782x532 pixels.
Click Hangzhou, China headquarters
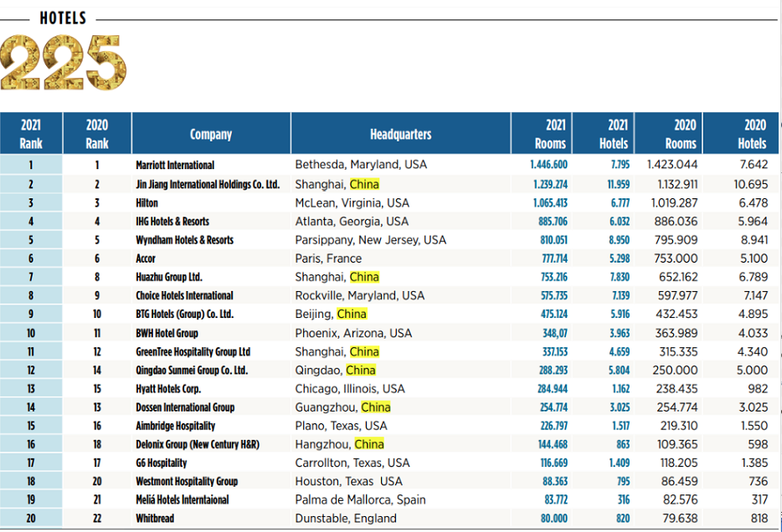pyautogui.click(x=340, y=444)
